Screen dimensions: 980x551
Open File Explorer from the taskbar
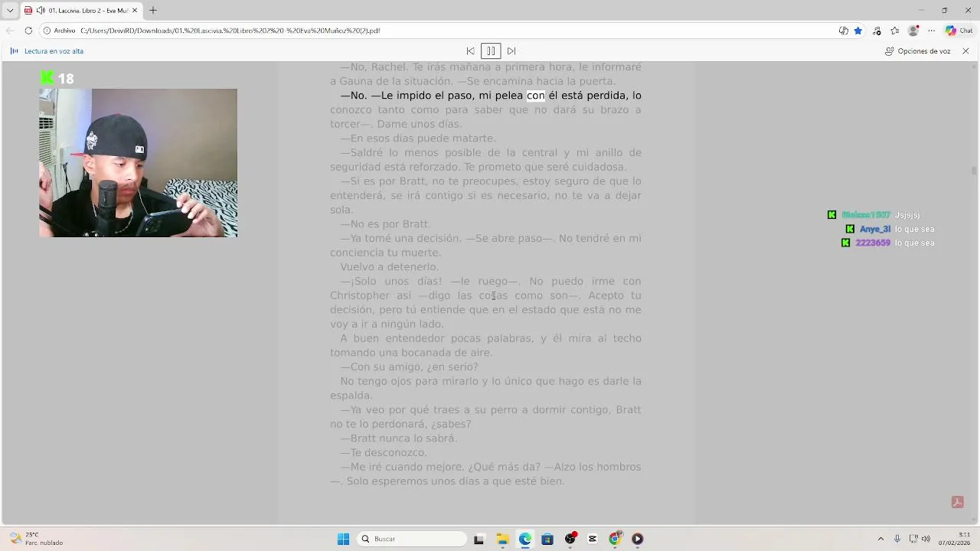(x=502, y=539)
